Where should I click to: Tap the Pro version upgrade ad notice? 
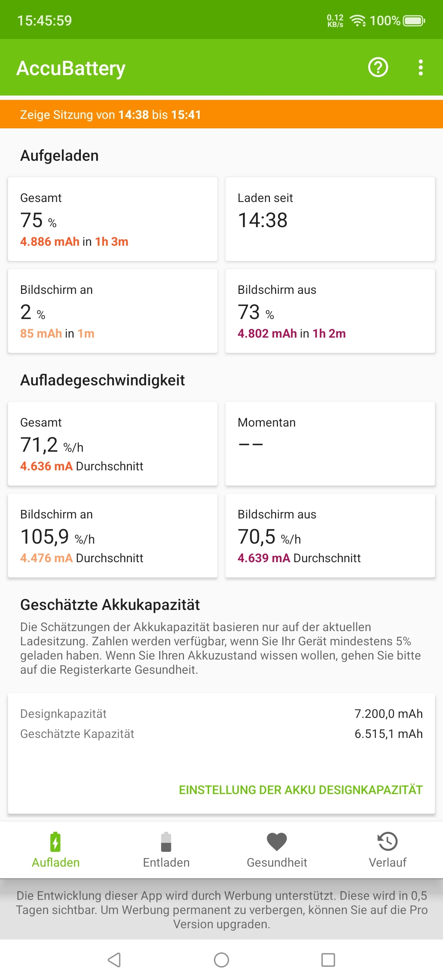(221, 909)
